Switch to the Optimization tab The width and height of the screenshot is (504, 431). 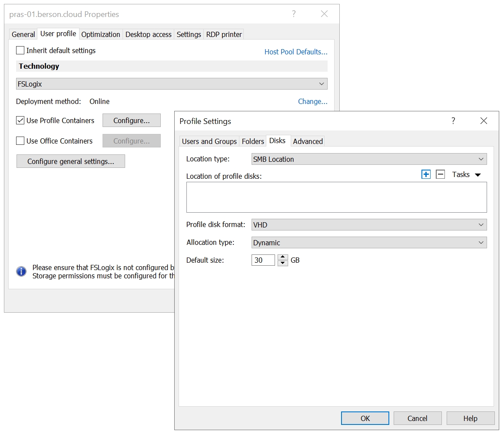(101, 34)
